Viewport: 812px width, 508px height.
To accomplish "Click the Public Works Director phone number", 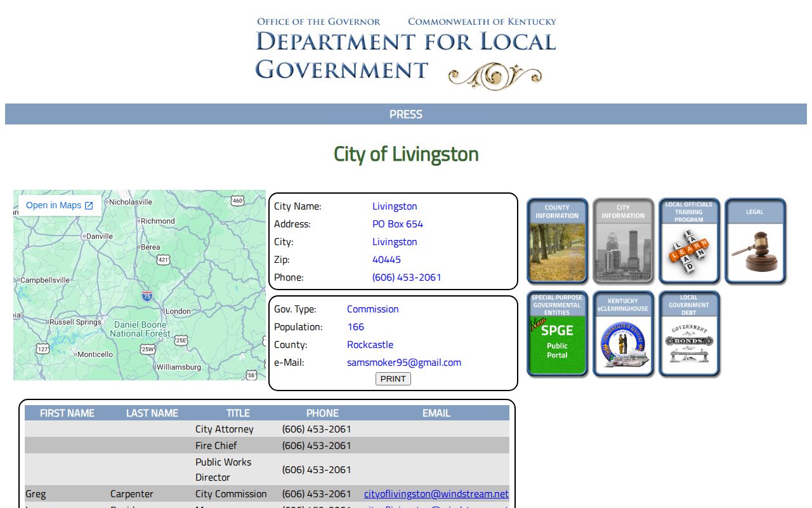I will click(x=317, y=470).
